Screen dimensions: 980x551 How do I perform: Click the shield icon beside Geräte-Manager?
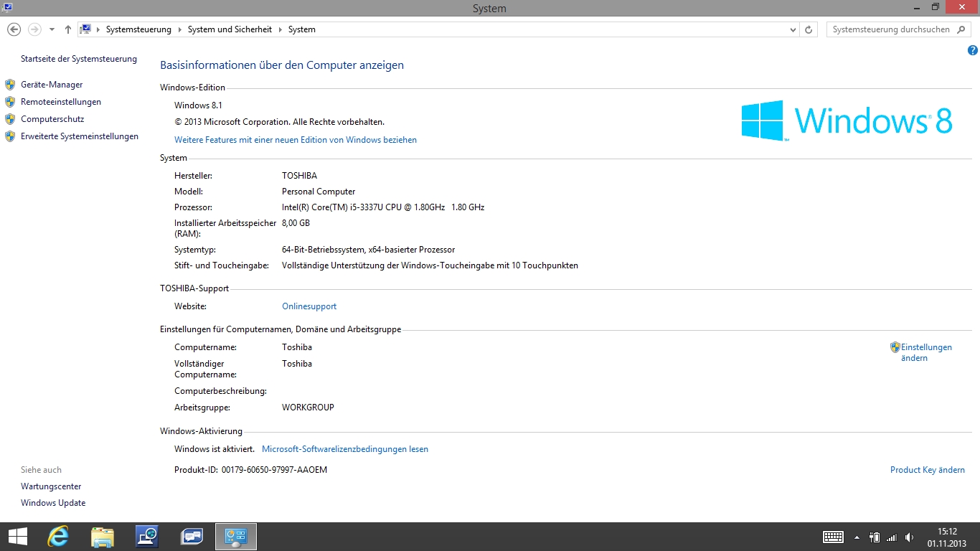pos(10,85)
